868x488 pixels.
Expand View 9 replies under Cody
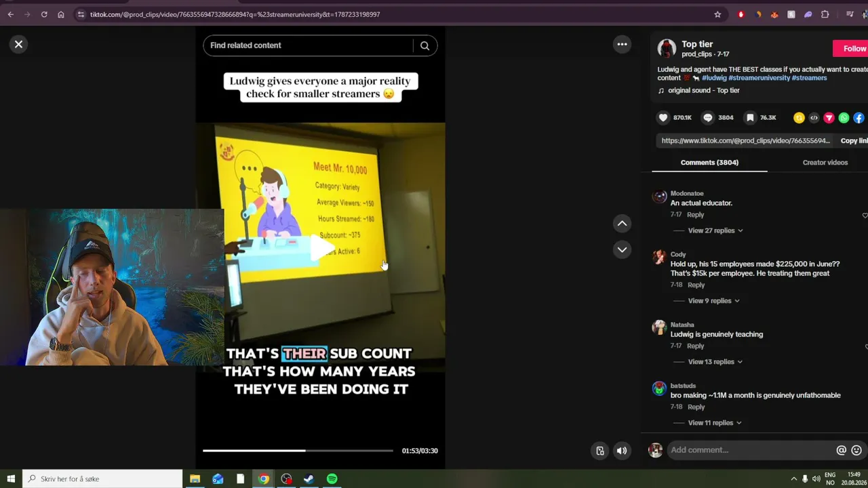click(713, 301)
